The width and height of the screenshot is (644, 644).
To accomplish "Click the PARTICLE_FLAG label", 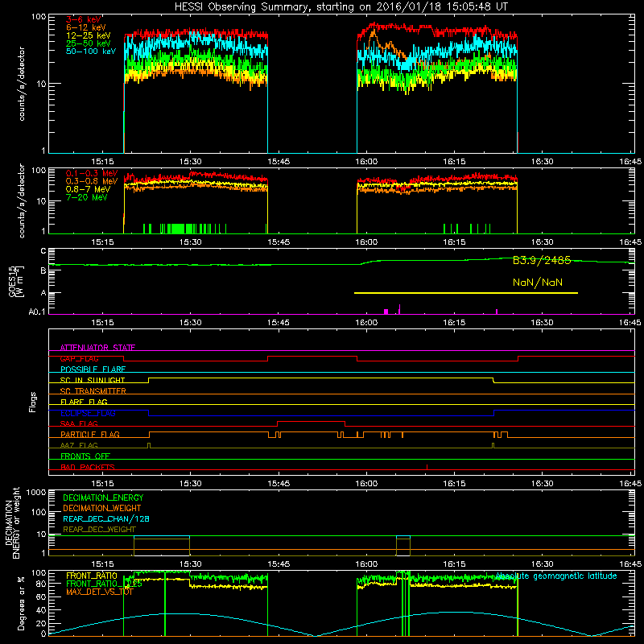I will pyautogui.click(x=90, y=435).
